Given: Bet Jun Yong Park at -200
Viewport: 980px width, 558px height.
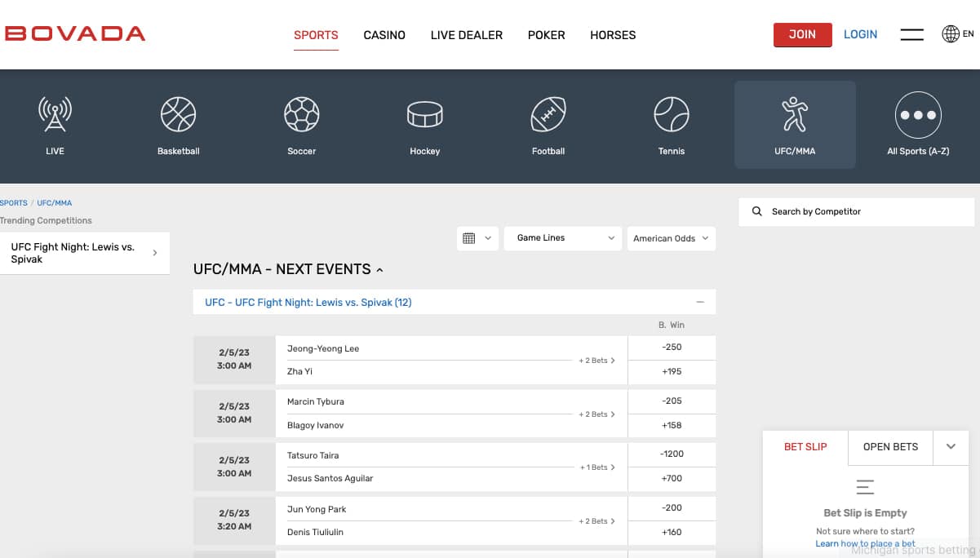Looking at the screenshot, I should pos(672,508).
